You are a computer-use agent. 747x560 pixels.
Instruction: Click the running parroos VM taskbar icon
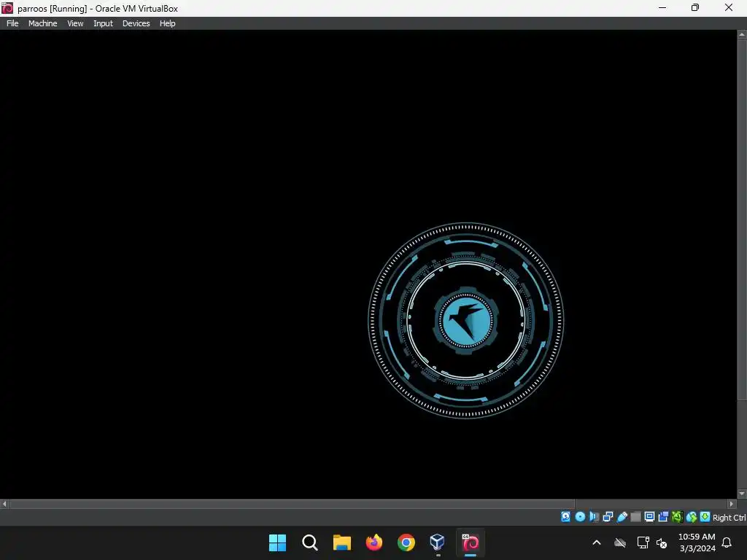pyautogui.click(x=471, y=542)
